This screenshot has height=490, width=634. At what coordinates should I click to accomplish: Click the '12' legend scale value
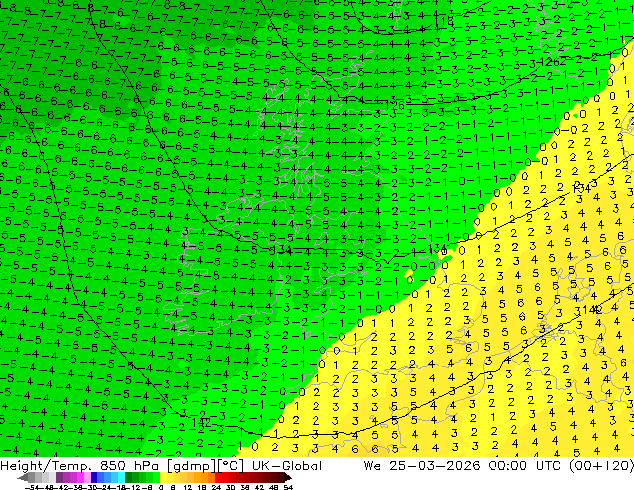coord(188,487)
